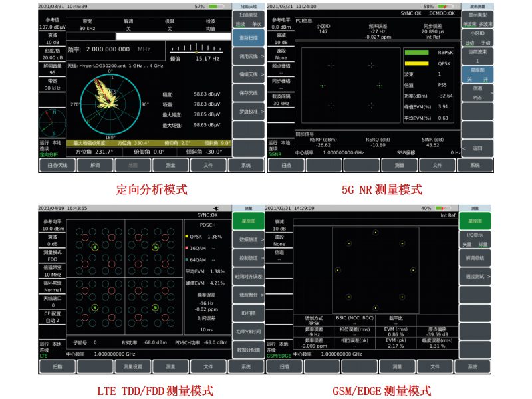Toggle 星座图 关/开 switch in 5G NR screen
This screenshot has height=399, width=532.
pos(477,75)
